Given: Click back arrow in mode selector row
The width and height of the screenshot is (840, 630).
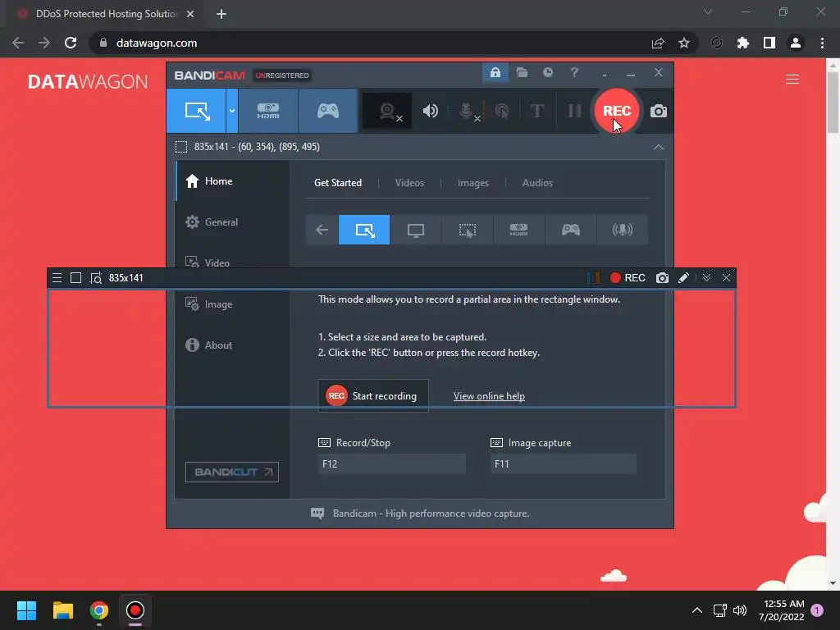Looking at the screenshot, I should [x=322, y=230].
